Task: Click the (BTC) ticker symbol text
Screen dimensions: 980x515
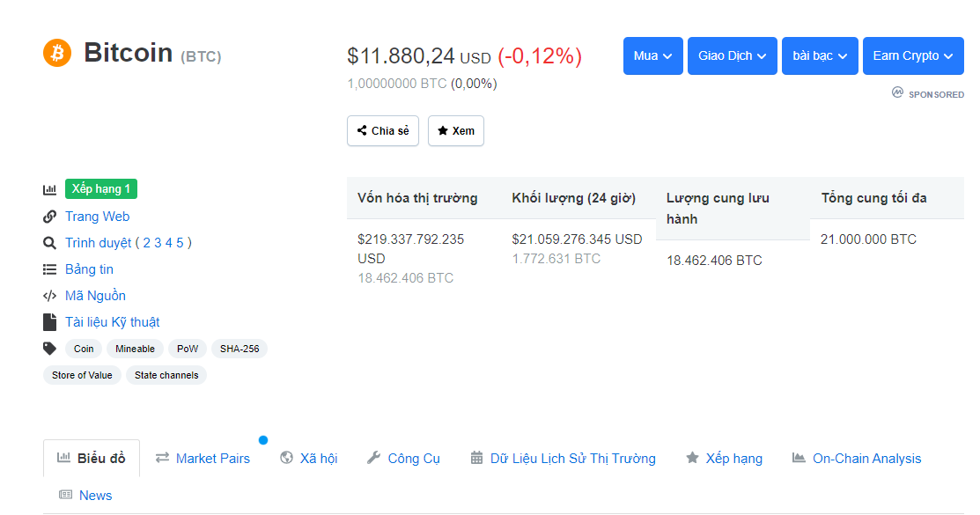Action: point(201,57)
